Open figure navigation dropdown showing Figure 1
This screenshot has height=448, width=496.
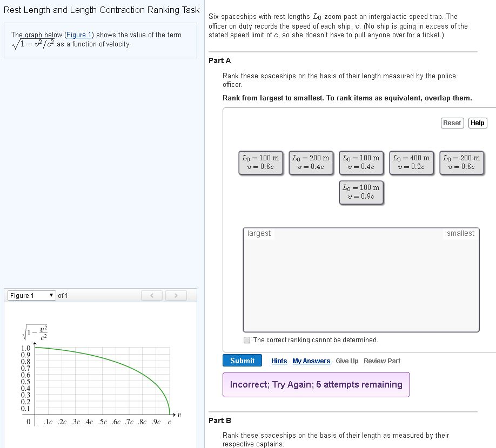(x=31, y=295)
